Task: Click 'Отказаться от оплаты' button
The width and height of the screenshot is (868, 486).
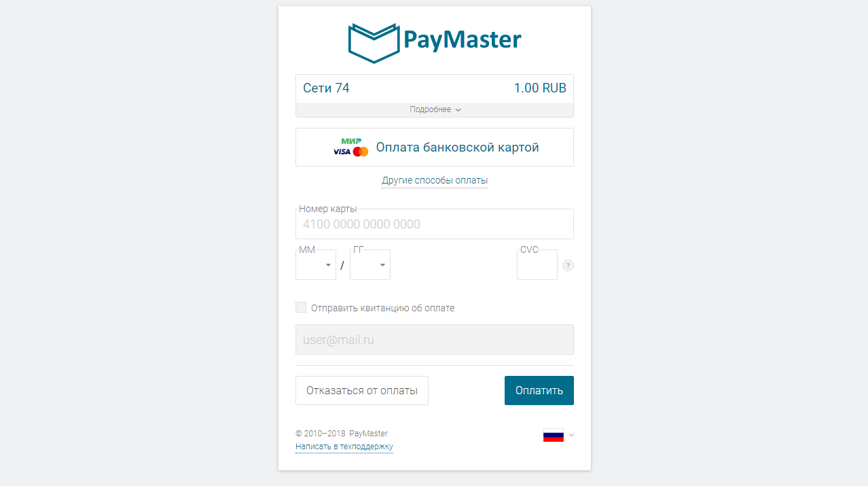Action: click(362, 390)
